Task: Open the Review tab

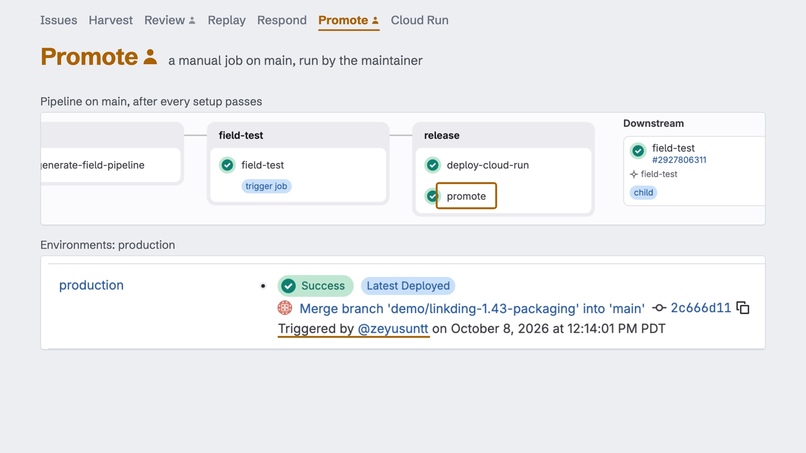Action: click(x=170, y=20)
